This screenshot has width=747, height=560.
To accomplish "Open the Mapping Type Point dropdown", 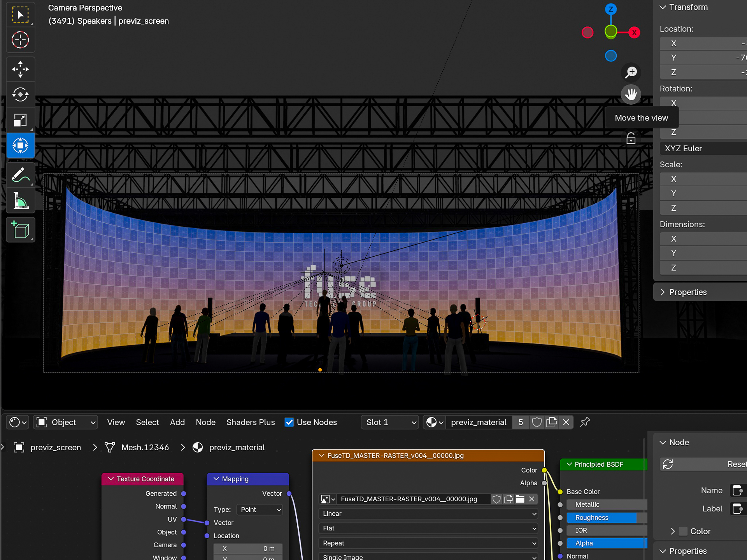I will coord(260,509).
